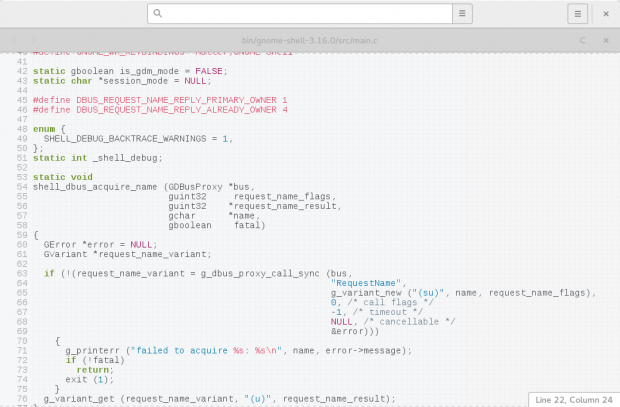This screenshot has height=407, width=620.
Task: Click 'g_dbus_proxy_call_sync' on line 63
Action: pyautogui.click(x=260, y=273)
